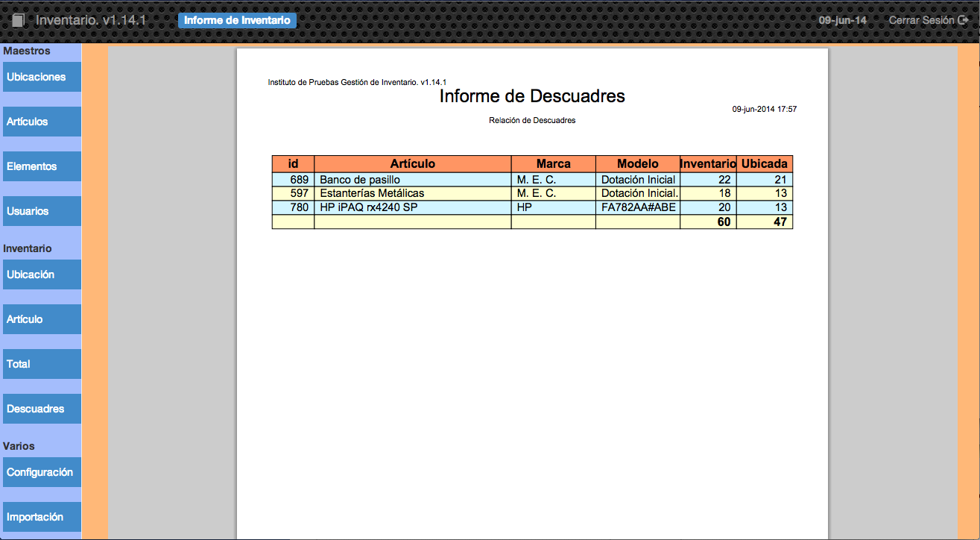
Task: Click Instituto de Pruebas Gestión de Inventario header
Action: click(x=357, y=82)
